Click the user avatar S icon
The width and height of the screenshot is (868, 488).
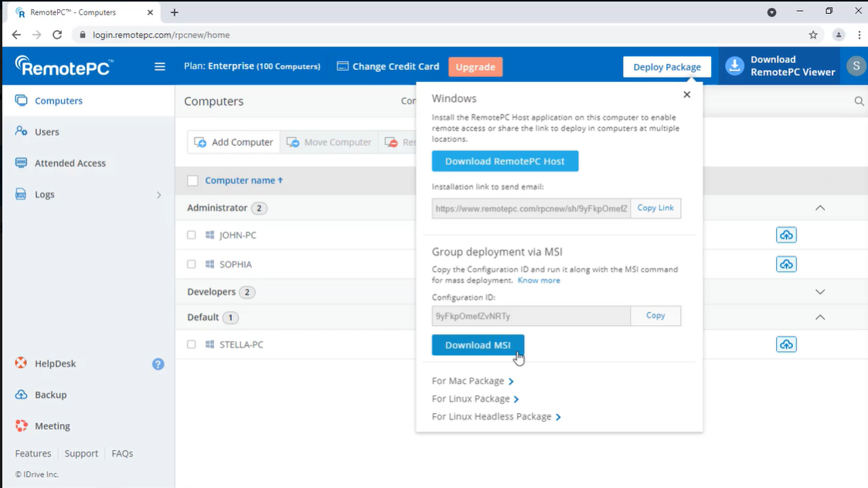coord(856,66)
